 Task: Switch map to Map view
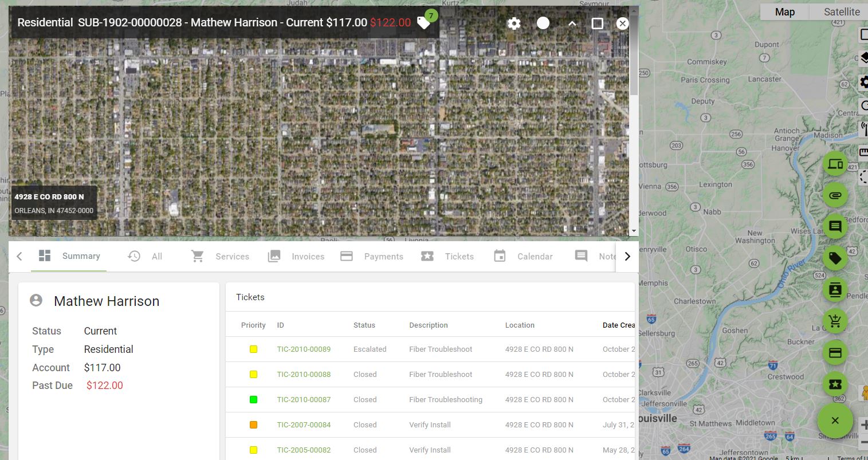point(785,11)
